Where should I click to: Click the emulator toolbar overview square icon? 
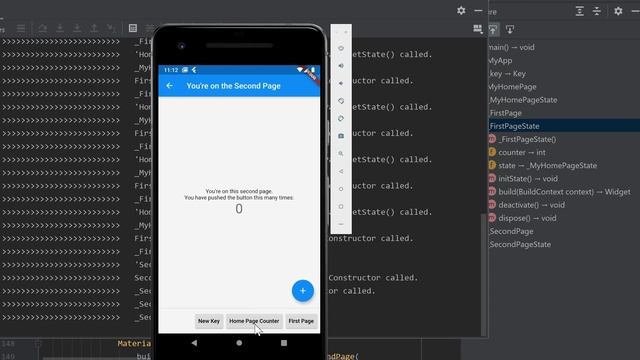(341, 207)
